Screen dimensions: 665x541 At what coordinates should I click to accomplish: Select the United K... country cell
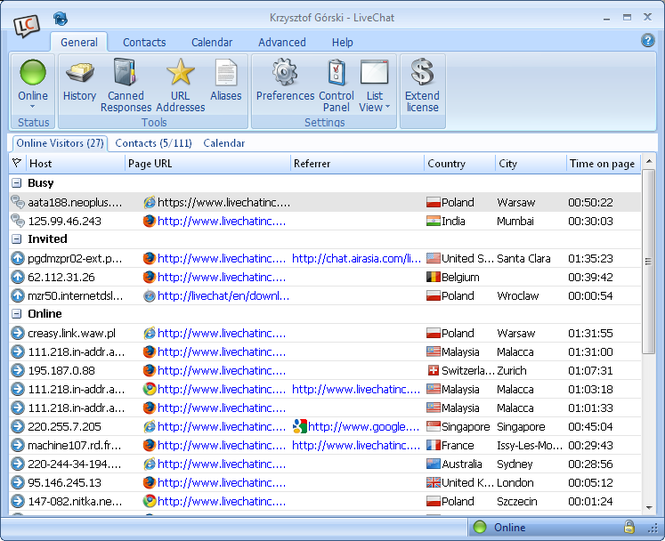coord(460,482)
